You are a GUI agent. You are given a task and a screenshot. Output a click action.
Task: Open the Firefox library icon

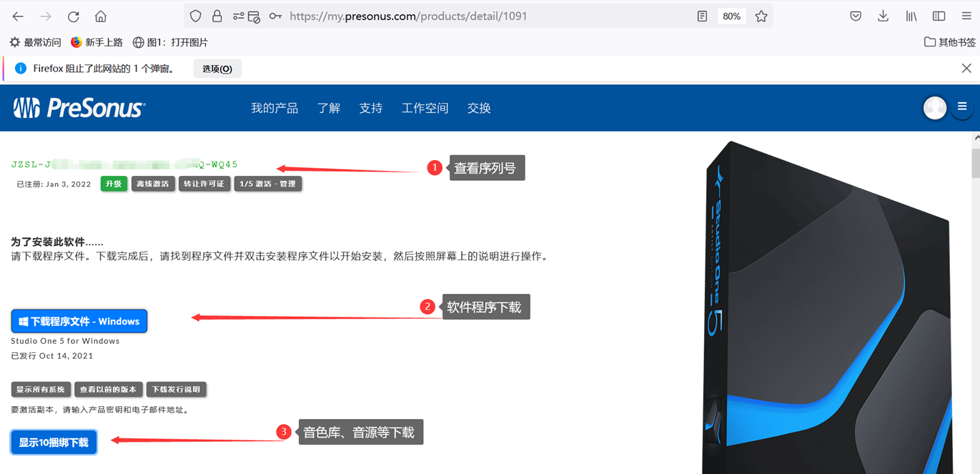pyautogui.click(x=911, y=16)
